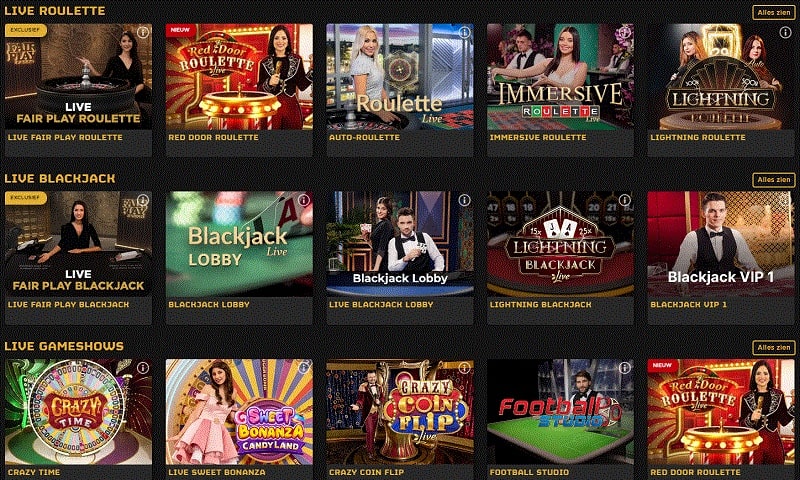Click Alles zien for Live Blackjack

click(773, 180)
